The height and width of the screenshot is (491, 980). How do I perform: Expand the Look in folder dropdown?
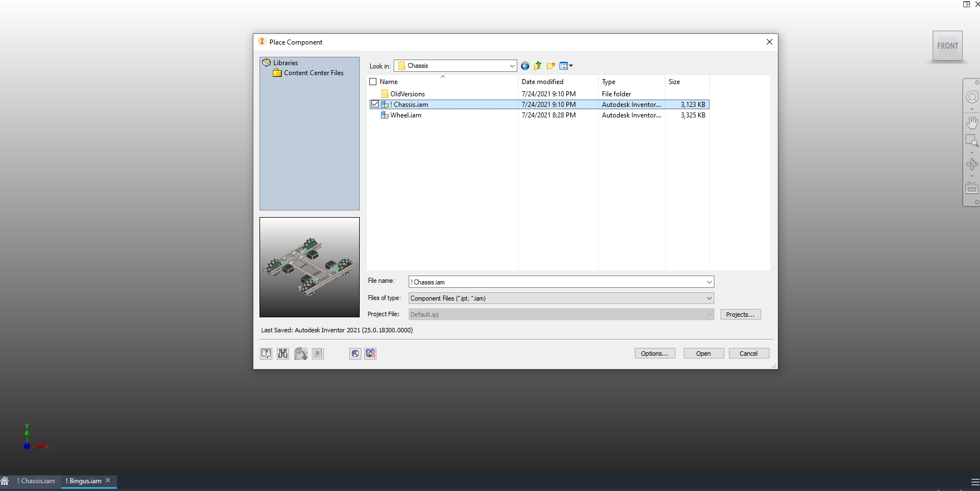(512, 66)
